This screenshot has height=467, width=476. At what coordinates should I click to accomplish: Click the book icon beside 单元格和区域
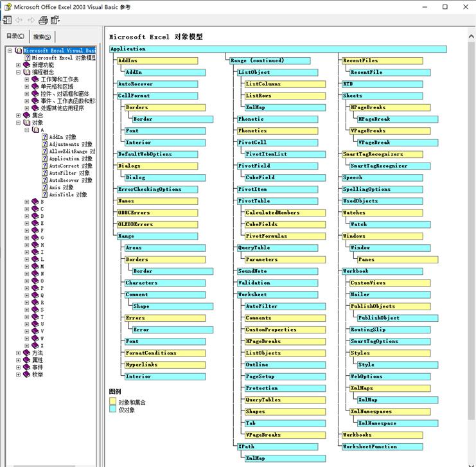[35, 87]
